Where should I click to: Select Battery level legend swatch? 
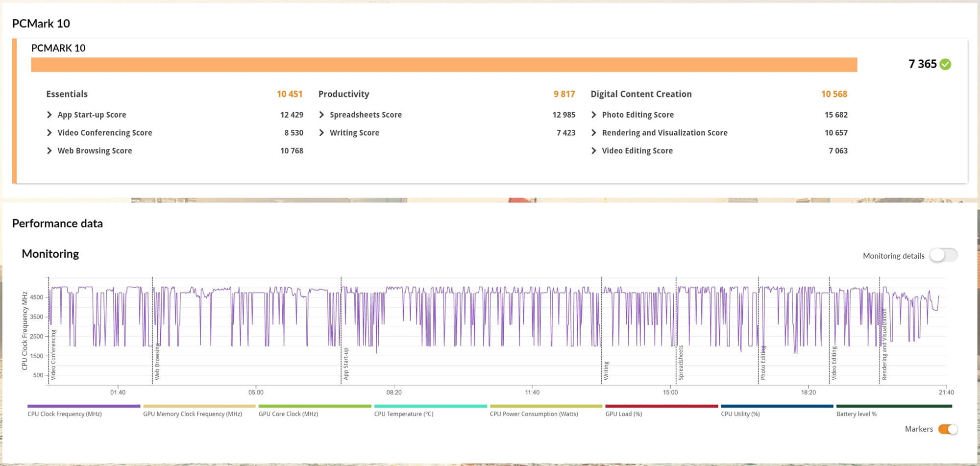coord(894,406)
